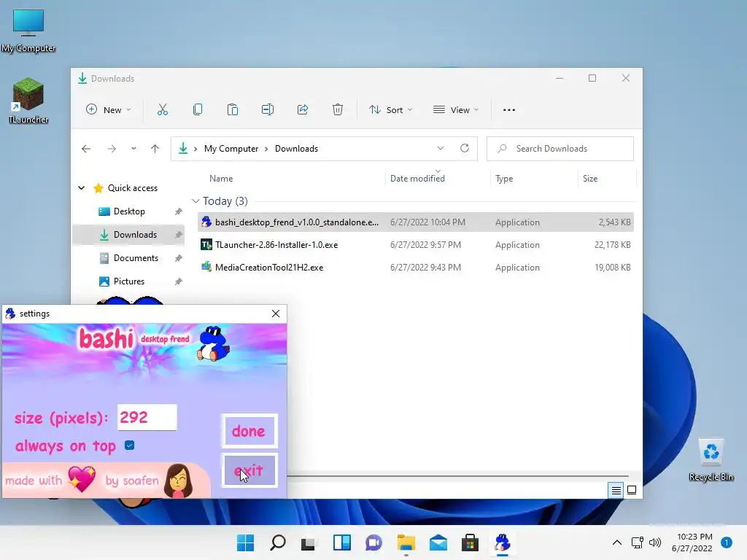Refresh the Downloads folder
Viewport: 747px width, 560px height.
click(465, 148)
